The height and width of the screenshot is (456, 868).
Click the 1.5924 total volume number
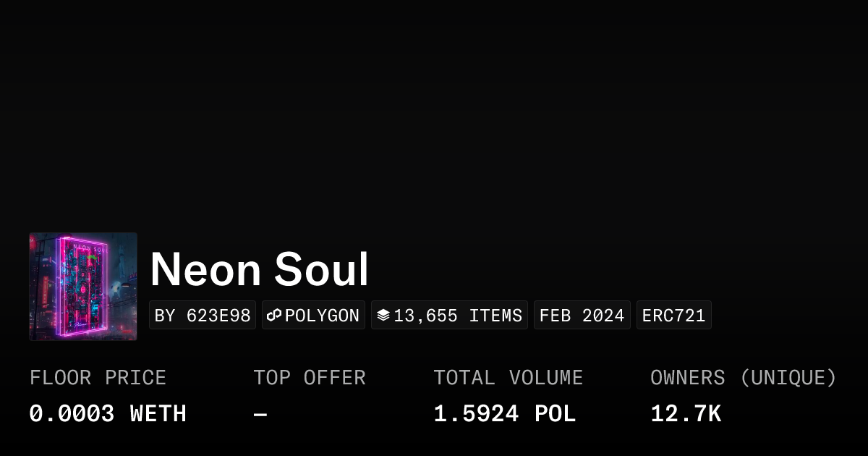point(476,414)
